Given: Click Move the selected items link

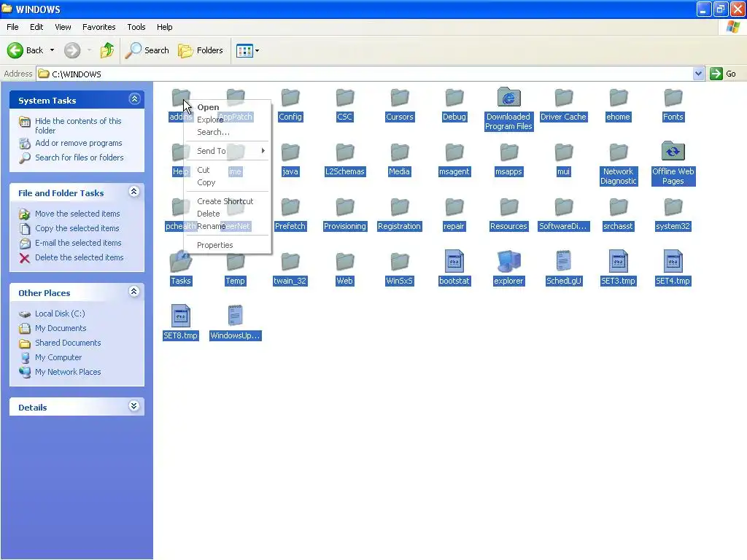Looking at the screenshot, I should (x=77, y=214).
